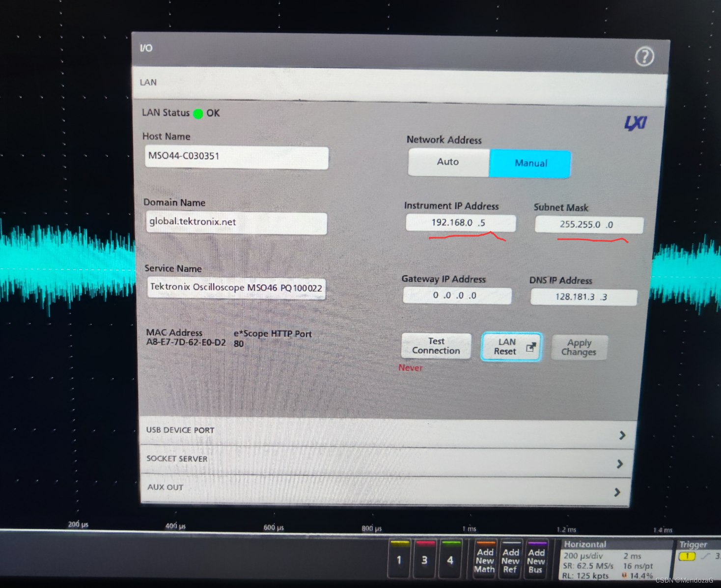Expand the SOCKET SERVER section

(386, 460)
